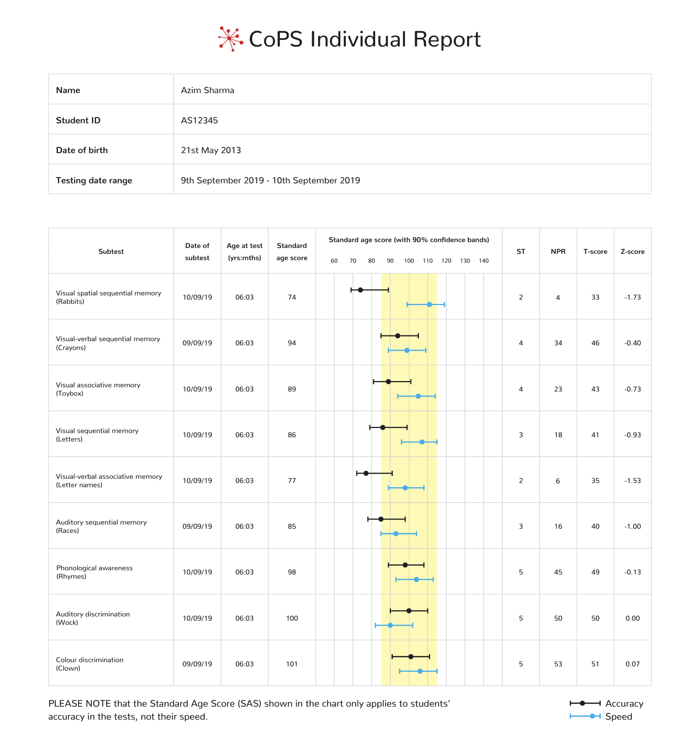Screen dimensions: 700x752
Task: Click the Rhymes T-score 49
Action: click(x=595, y=572)
